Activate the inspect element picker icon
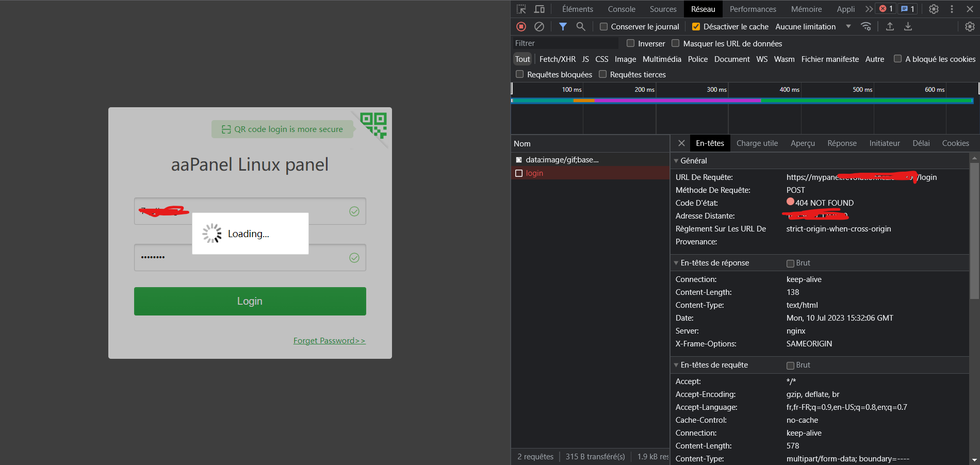The height and width of the screenshot is (465, 980). [x=521, y=9]
